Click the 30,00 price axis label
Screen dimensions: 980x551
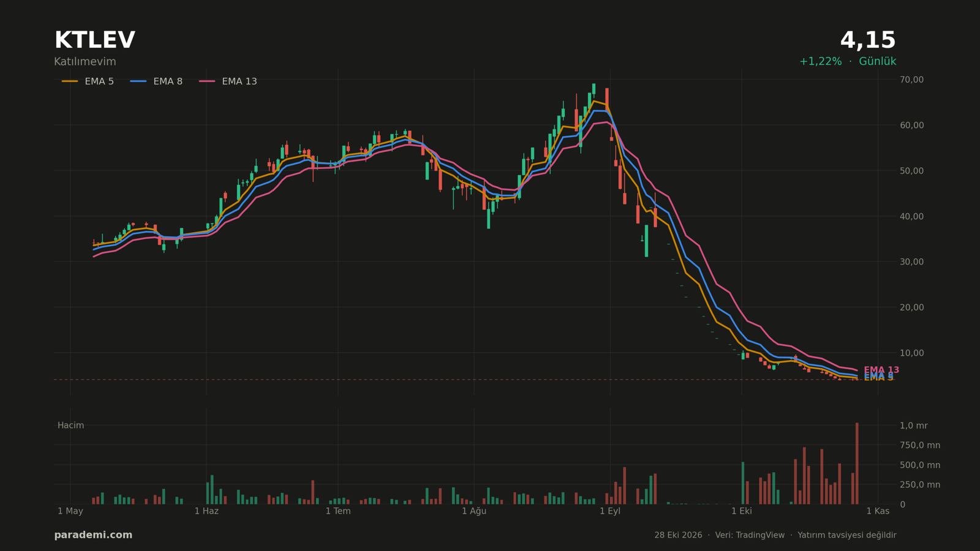(x=912, y=261)
